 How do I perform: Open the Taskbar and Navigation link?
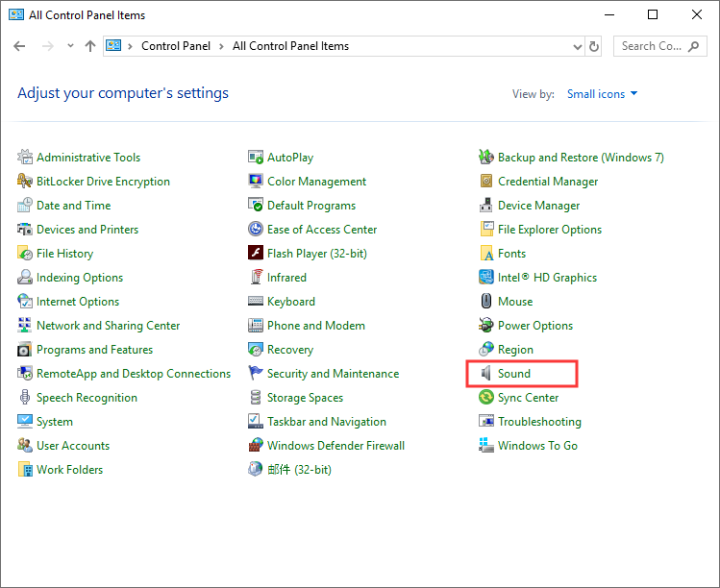point(327,422)
